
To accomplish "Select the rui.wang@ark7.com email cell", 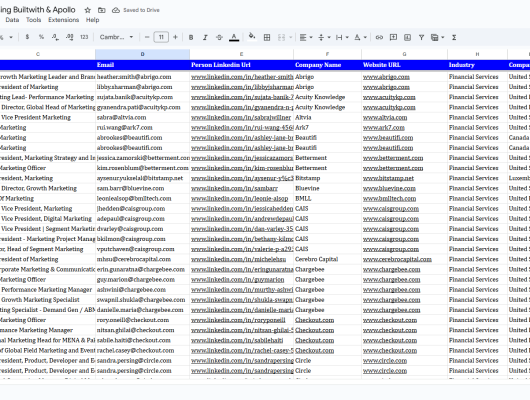I will coord(142,128).
